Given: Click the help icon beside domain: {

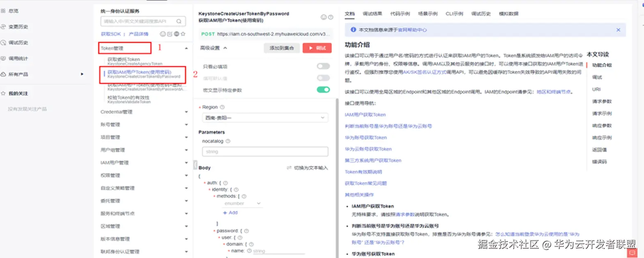Looking at the screenshot, I should 251,244.
